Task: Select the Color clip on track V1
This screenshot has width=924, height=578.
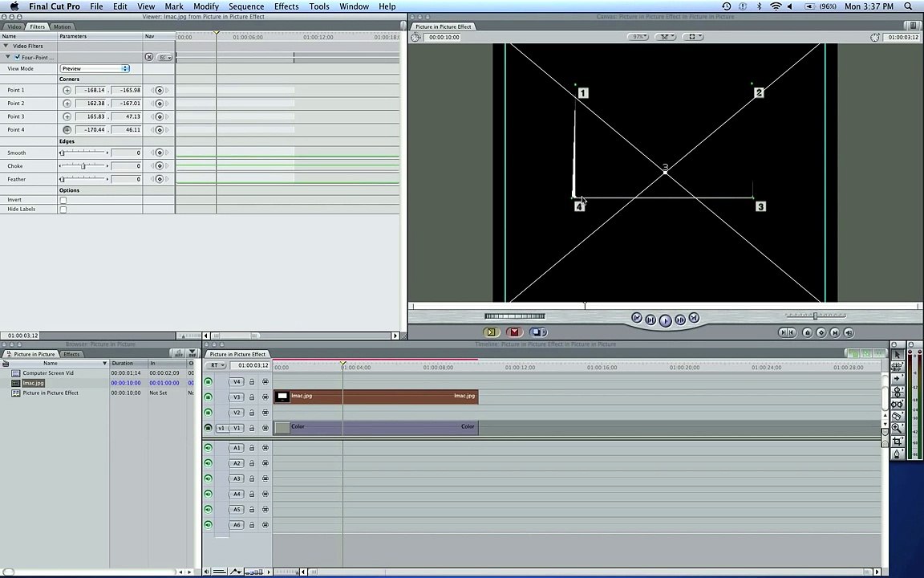Action: 376,428
